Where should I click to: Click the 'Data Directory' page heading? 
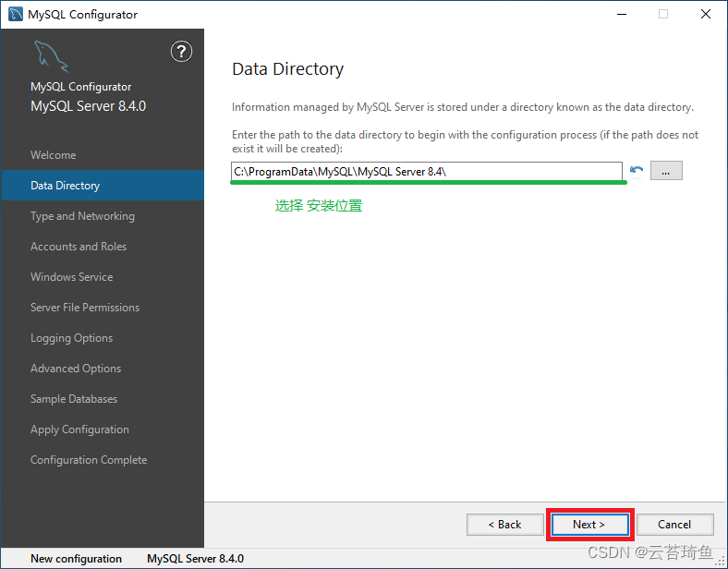coord(288,69)
